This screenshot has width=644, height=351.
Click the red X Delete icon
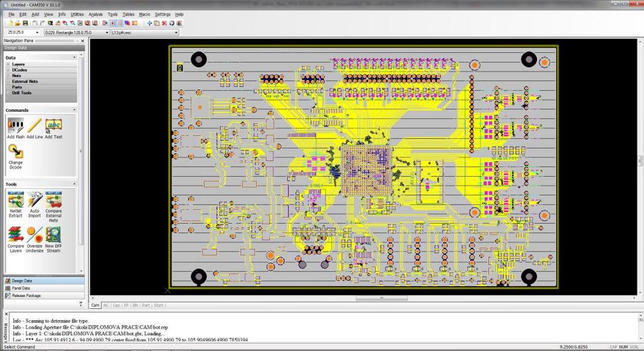coord(164,23)
